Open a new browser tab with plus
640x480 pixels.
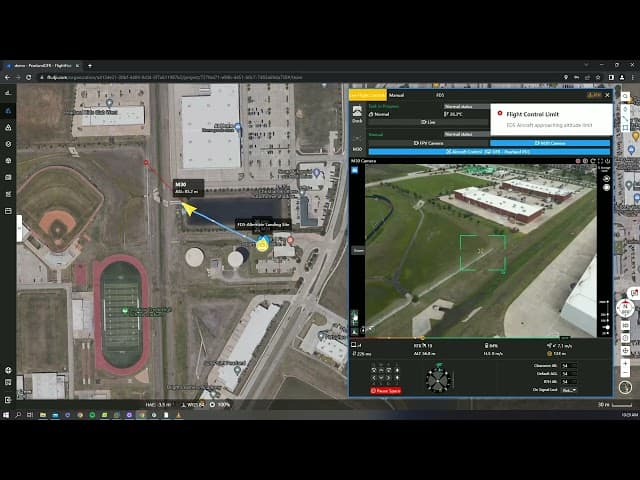pyautogui.click(x=90, y=66)
